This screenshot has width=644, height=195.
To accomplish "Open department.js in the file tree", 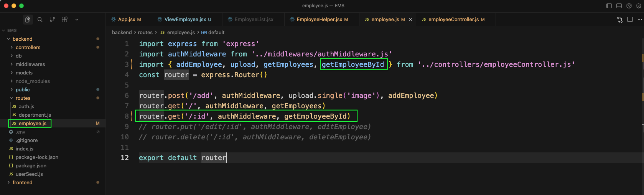I will coord(35,115).
